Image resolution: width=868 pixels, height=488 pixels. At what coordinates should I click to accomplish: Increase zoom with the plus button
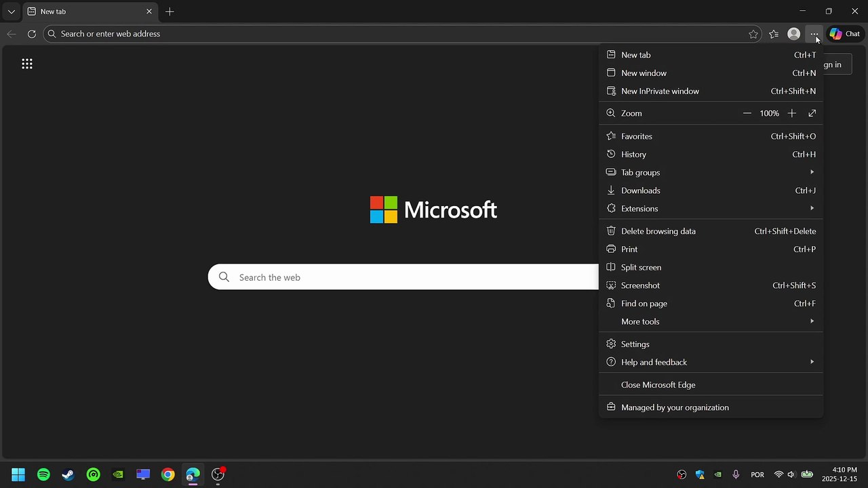791,113
